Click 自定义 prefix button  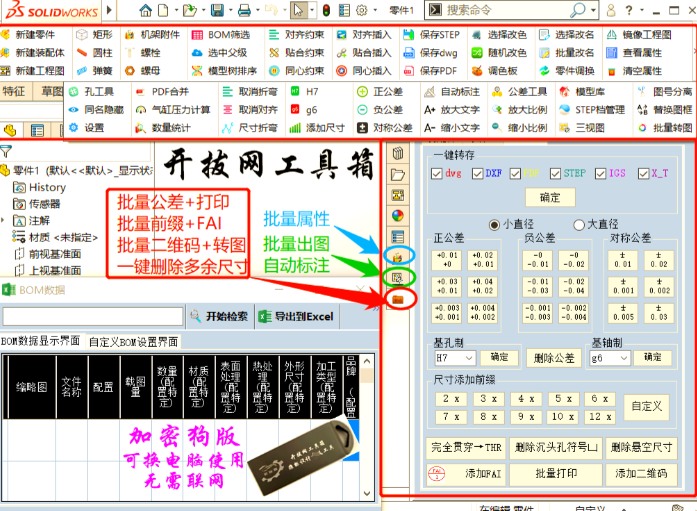646,406
